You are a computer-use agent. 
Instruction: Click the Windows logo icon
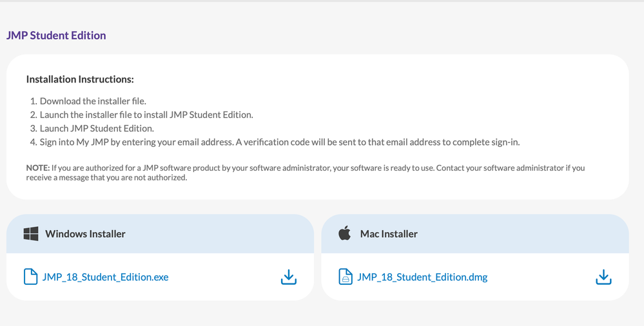click(30, 233)
